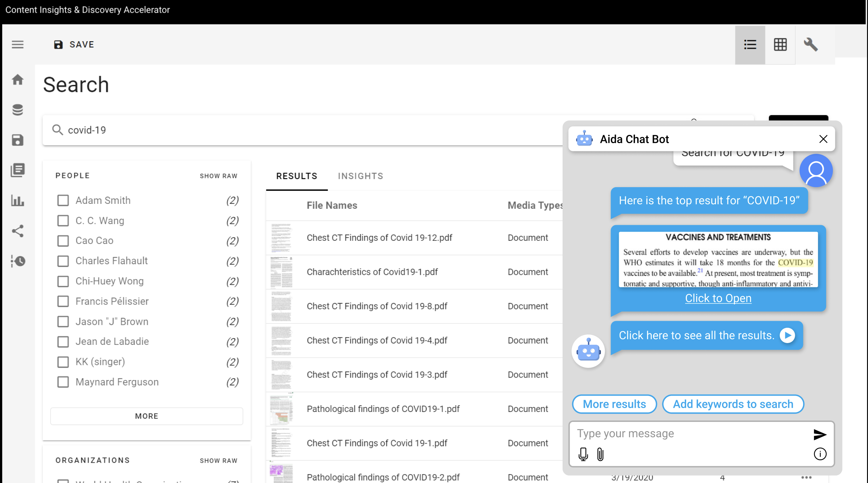
Task: Open Pathological findings of COVID19-2.pdf
Action: tap(383, 477)
